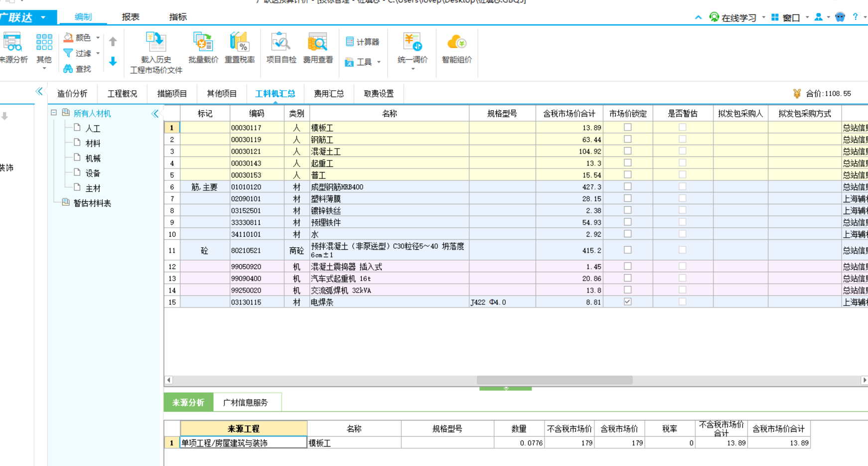The image size is (868, 466).
Task: Collapse left navigation double-chevron
Action: click(39, 91)
